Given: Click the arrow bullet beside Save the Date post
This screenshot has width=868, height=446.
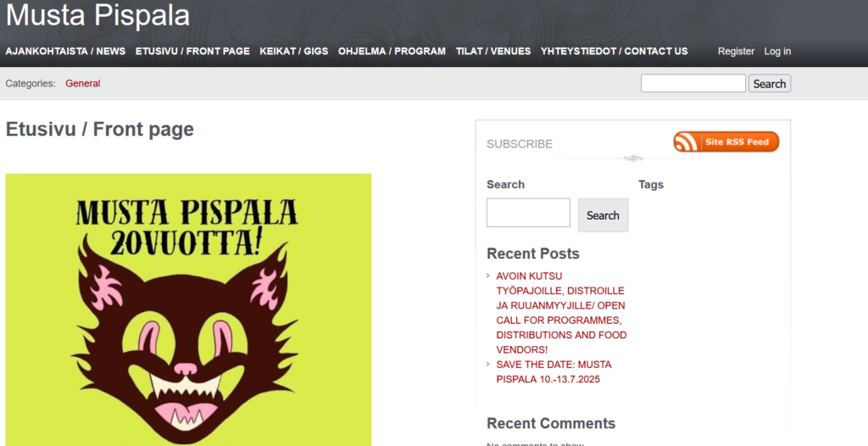Looking at the screenshot, I should coord(487,364).
